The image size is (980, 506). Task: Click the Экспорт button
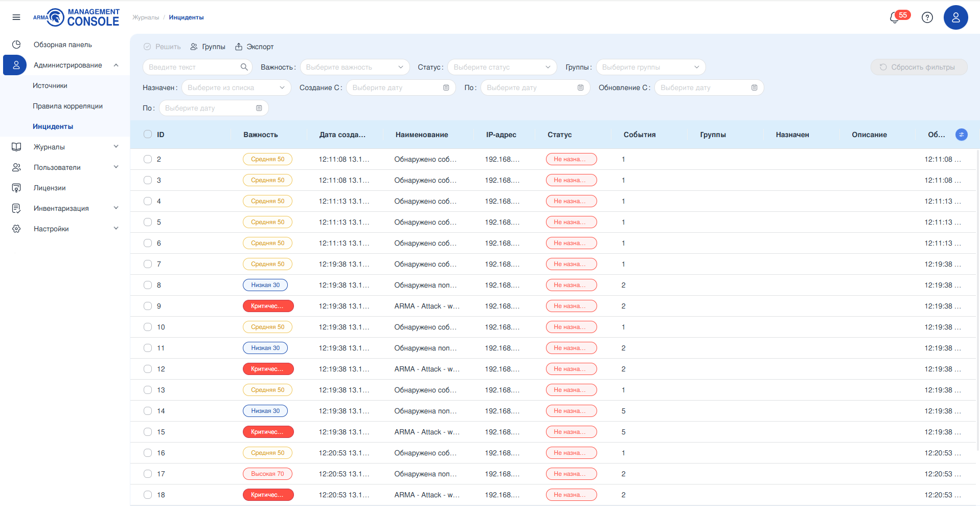[x=255, y=47]
